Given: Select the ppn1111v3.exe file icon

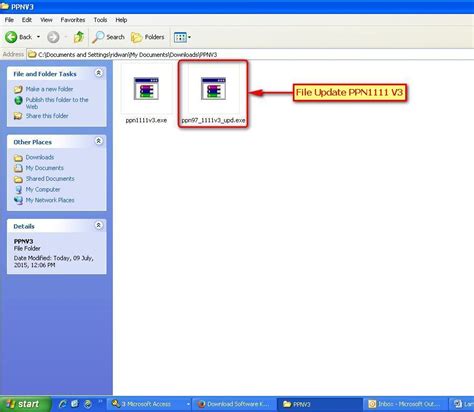Looking at the screenshot, I should (146, 89).
